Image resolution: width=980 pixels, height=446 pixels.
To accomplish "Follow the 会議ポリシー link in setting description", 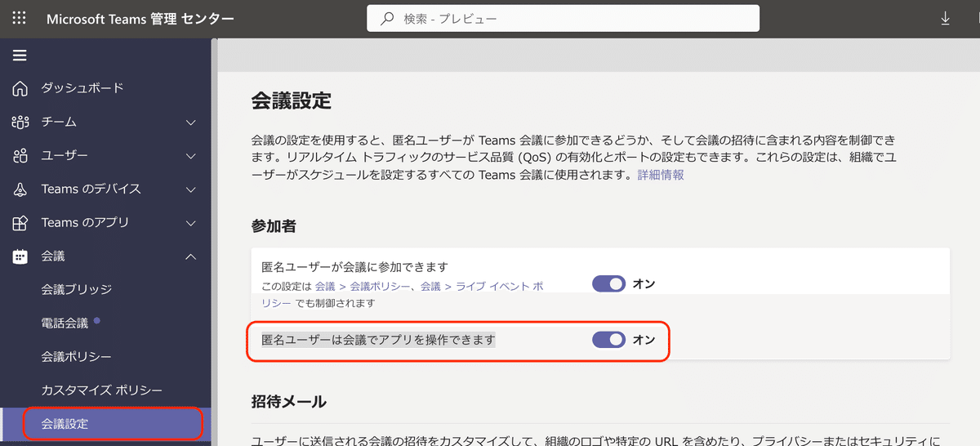I will (379, 286).
